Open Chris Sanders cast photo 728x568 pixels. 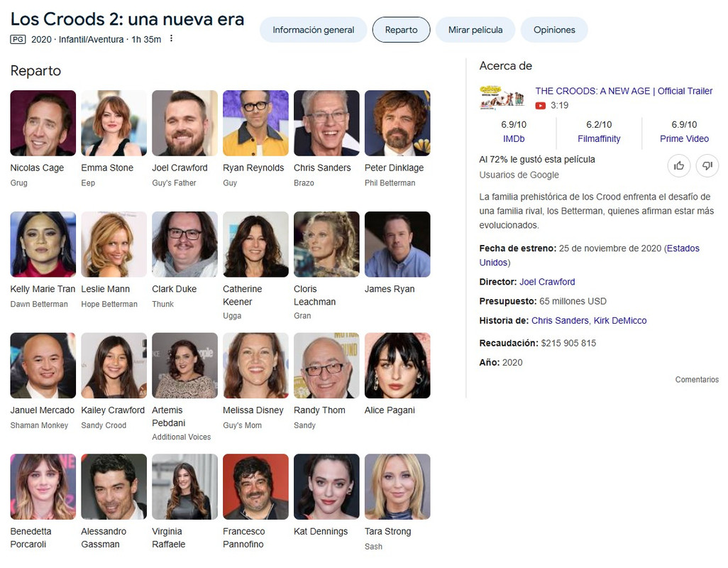(326, 123)
